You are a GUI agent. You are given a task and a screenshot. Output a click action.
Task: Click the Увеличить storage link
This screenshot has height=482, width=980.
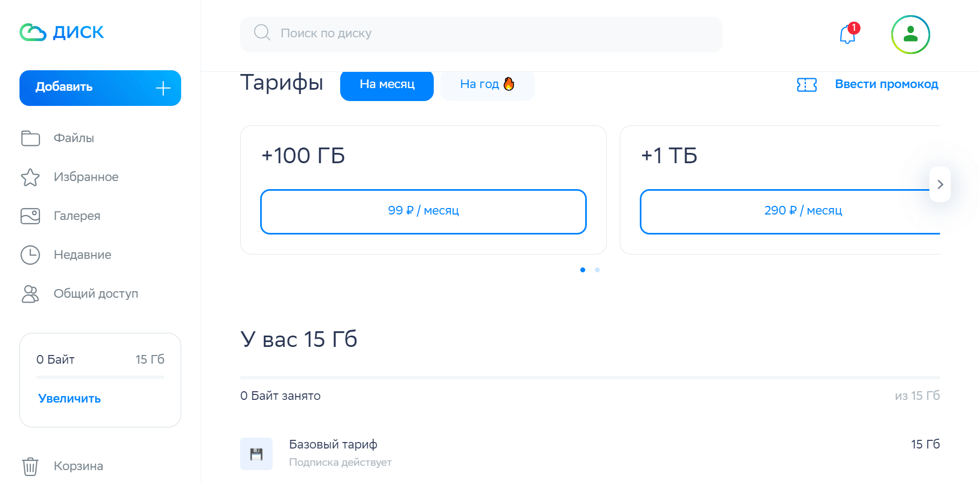coord(70,399)
